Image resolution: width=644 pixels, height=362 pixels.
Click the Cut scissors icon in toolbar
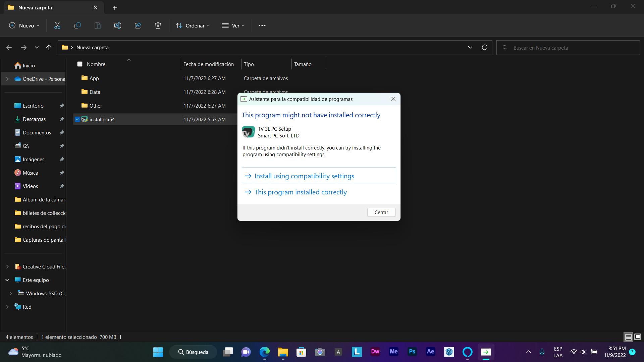point(57,25)
